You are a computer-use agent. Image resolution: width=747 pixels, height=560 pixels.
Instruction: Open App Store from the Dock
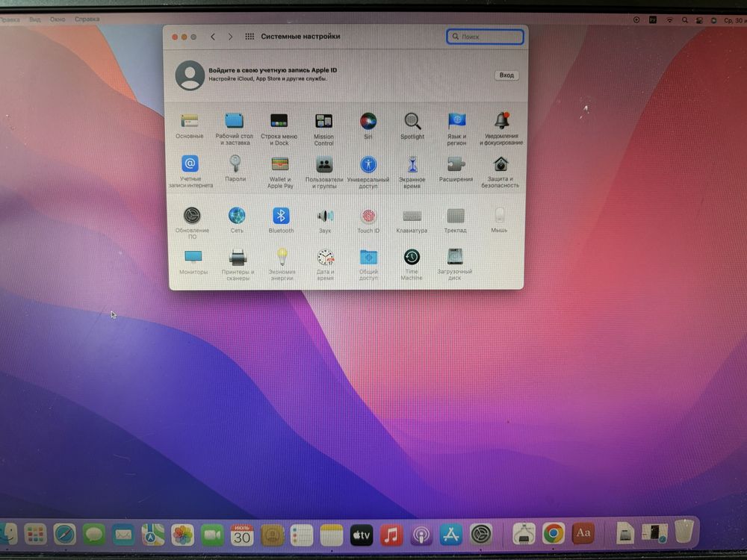coord(451,535)
